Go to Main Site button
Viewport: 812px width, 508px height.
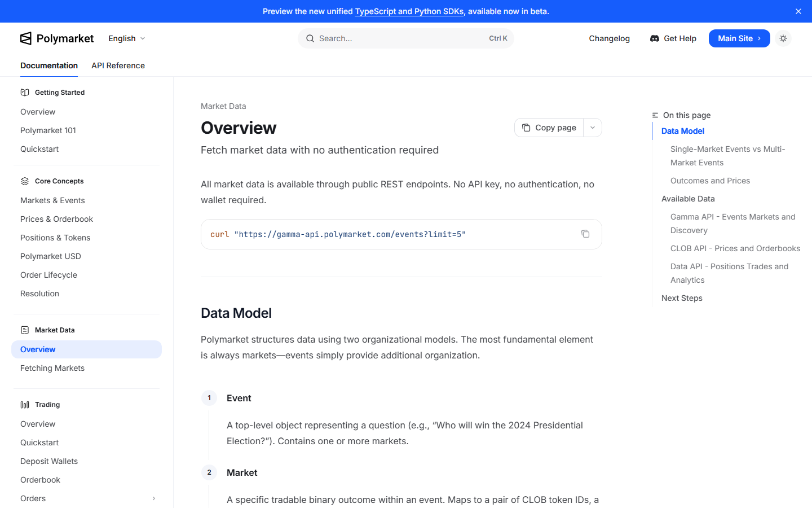click(739, 38)
